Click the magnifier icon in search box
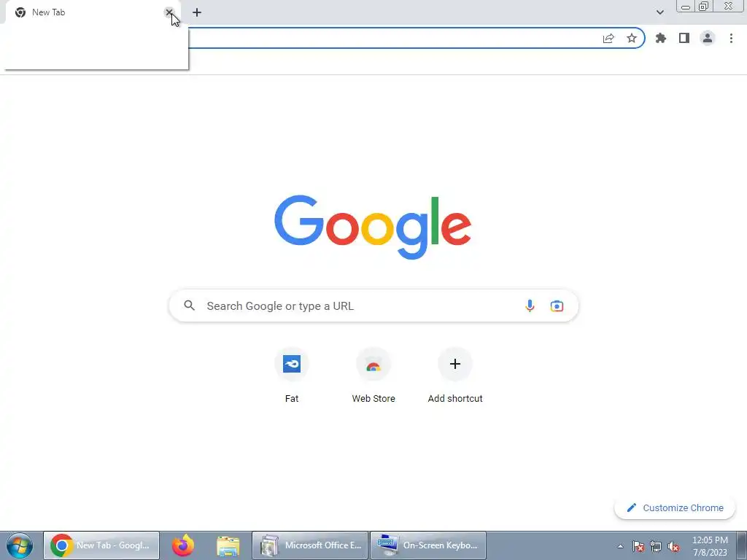 pyautogui.click(x=190, y=306)
